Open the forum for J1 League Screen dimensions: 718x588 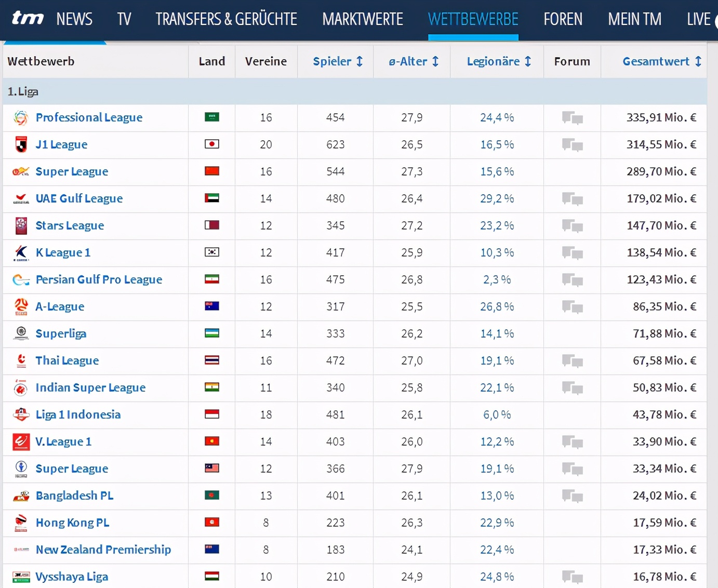tap(572, 144)
